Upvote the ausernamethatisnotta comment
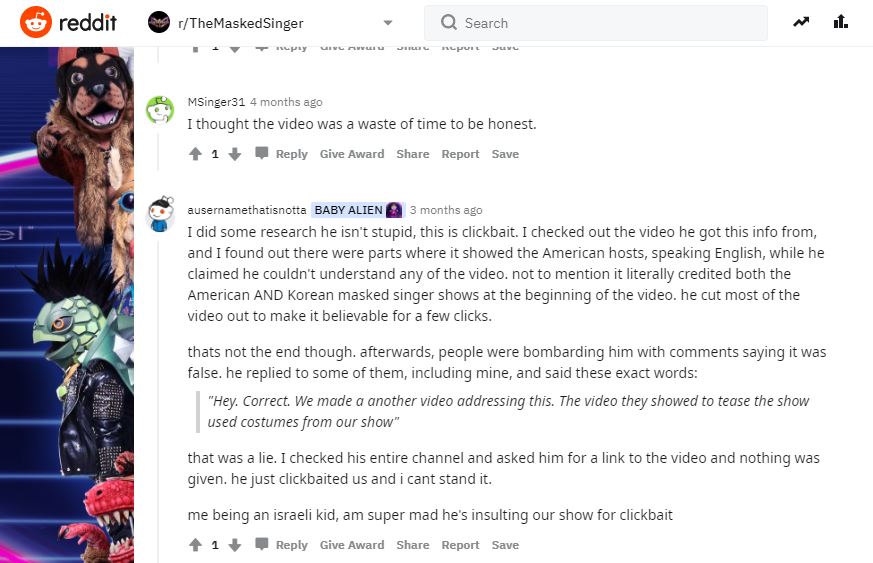Viewport: 873px width, 563px height. (195, 545)
